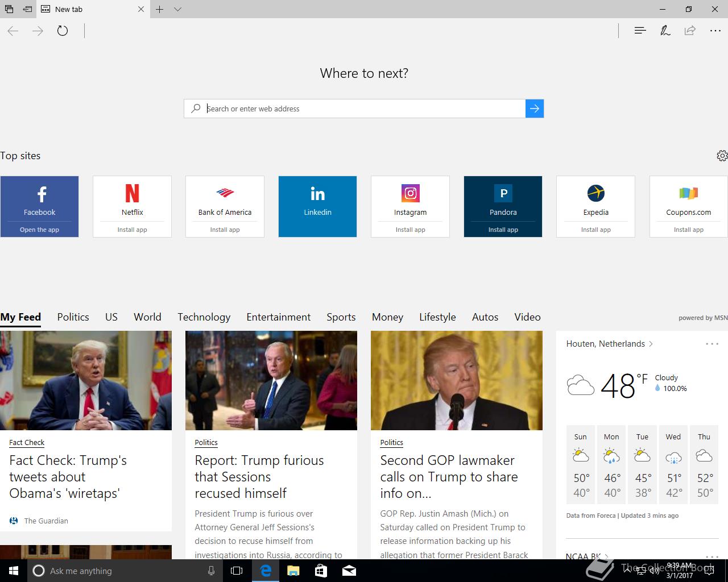Open Second GOP lawmaker article thumbnail
728x582 pixels.
pos(457,380)
